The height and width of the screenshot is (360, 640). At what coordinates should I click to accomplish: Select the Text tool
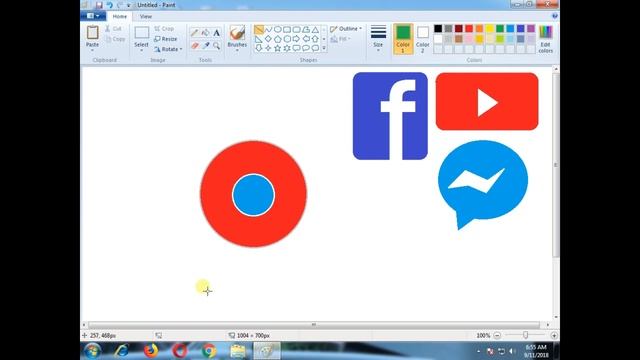tap(217, 33)
